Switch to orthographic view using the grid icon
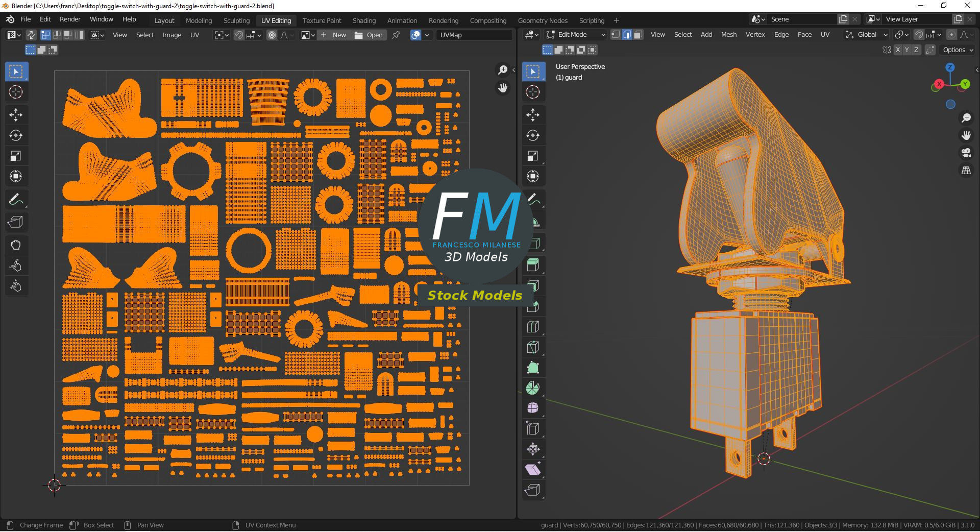The image size is (980, 532). pos(966,171)
